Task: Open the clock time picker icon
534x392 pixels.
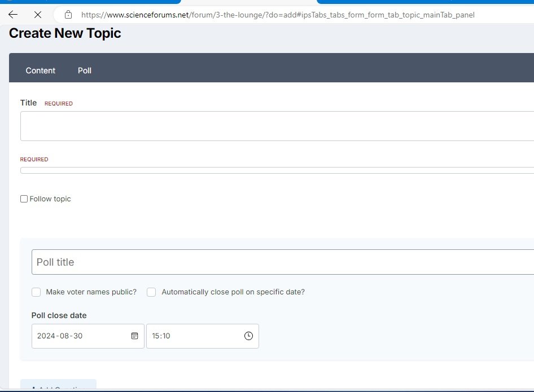Action: click(248, 336)
